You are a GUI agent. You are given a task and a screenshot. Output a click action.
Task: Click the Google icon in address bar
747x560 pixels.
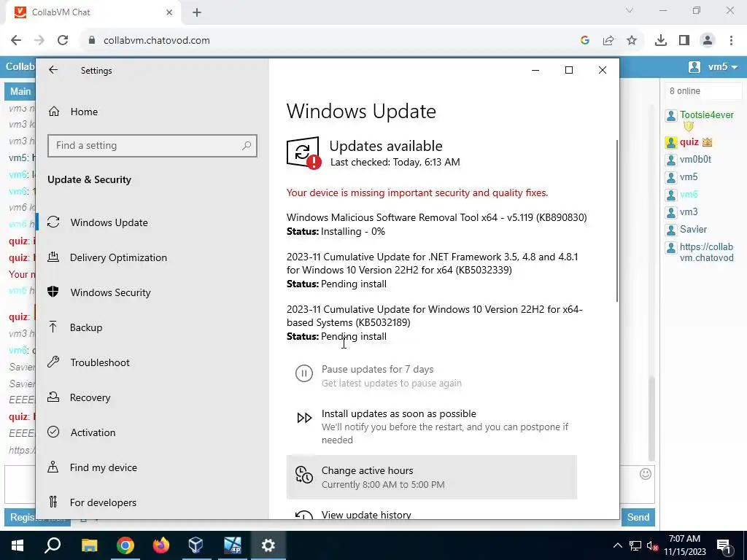point(585,41)
